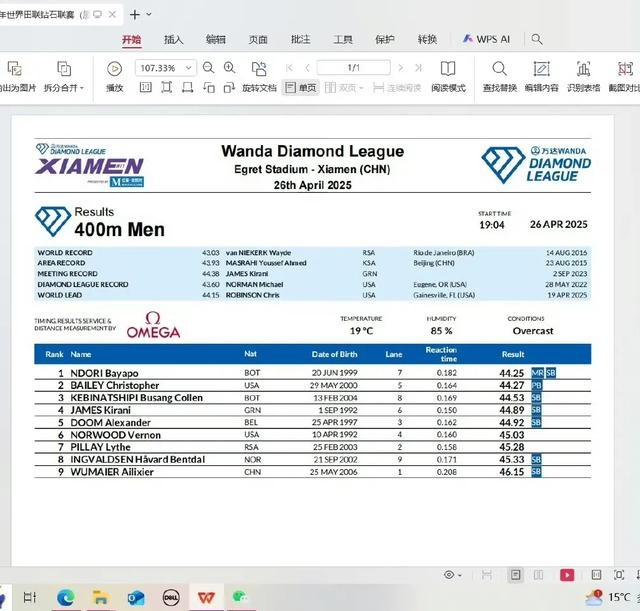Click the status bar fit-width 1:1 icon
The image size is (640, 611).
[596, 575]
